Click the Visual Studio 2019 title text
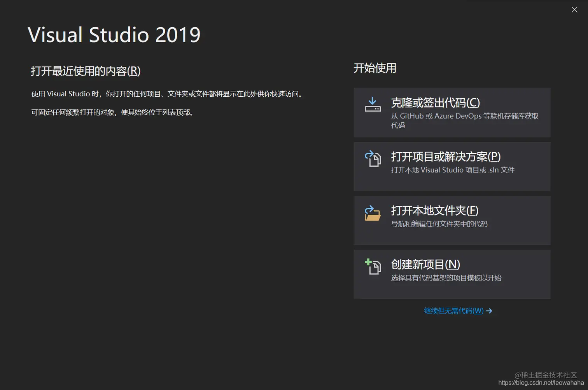 (x=114, y=35)
